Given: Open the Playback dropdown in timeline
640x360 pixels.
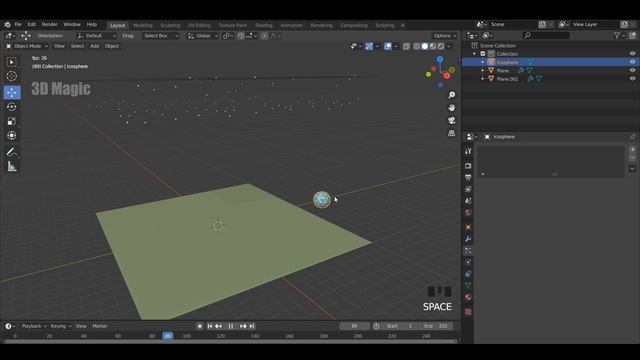Looking at the screenshot, I should (34, 326).
